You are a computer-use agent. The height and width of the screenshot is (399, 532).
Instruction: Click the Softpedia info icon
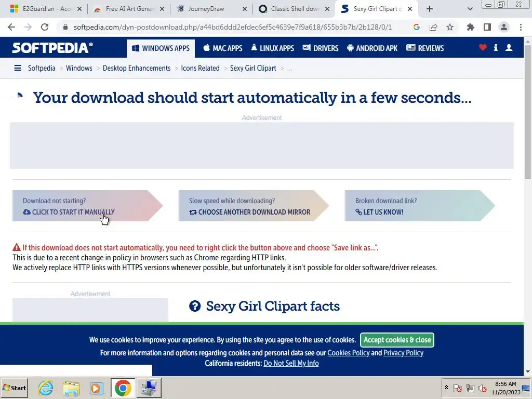point(496,48)
